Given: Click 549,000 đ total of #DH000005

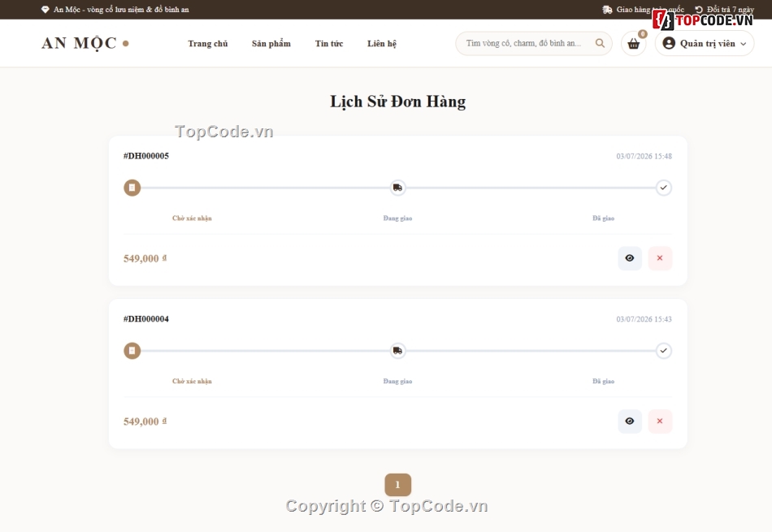Looking at the screenshot, I should [x=145, y=258].
